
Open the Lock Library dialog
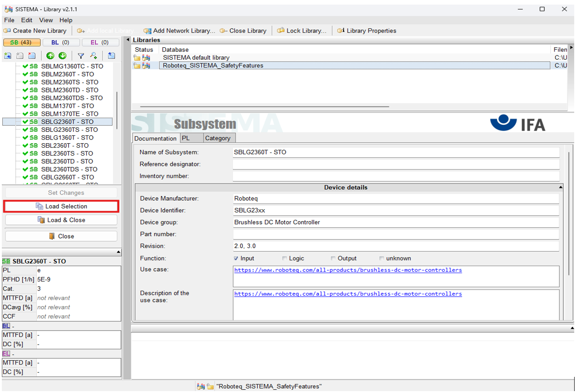tap(302, 31)
